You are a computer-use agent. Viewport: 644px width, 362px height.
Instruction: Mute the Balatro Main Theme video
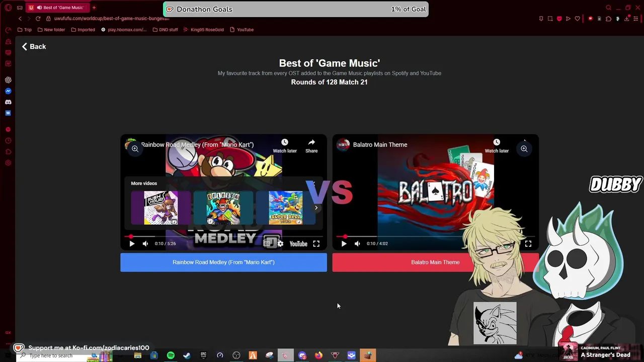coord(357,244)
